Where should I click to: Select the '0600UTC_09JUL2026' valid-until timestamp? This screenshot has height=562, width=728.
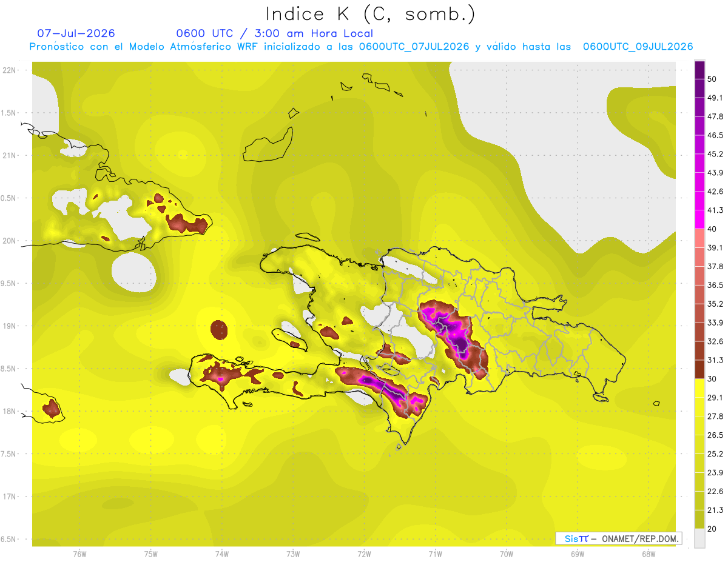point(638,47)
